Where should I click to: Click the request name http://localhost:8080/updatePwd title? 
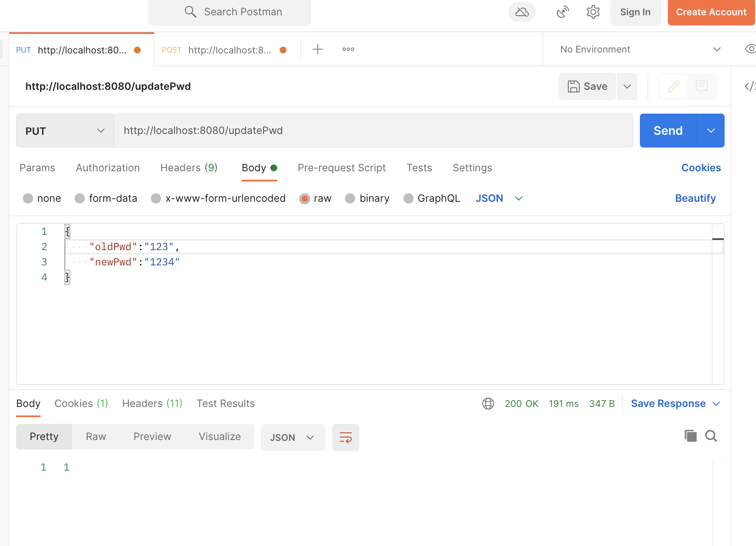(108, 86)
